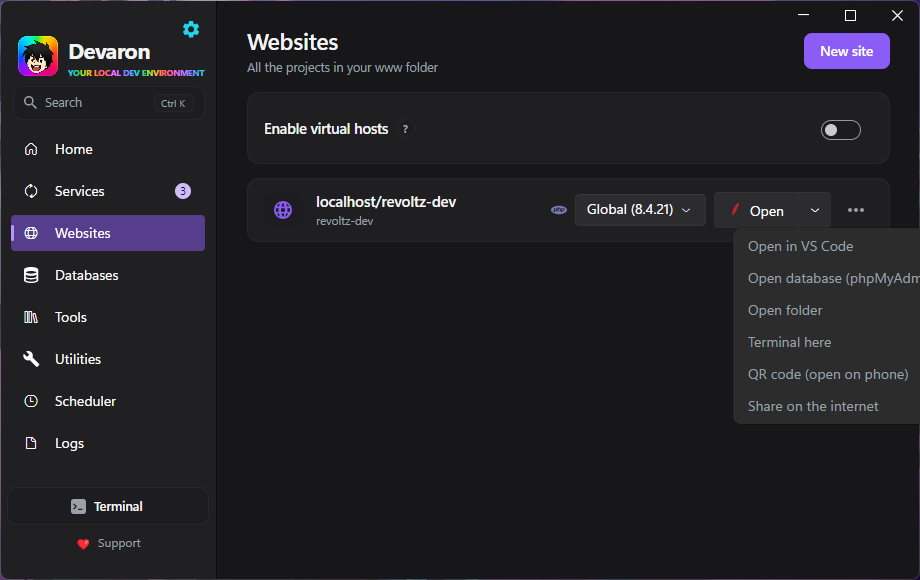Viewport: 920px width, 580px height.
Task: Click the localhost/revoltz-dev site title
Action: coord(386,202)
